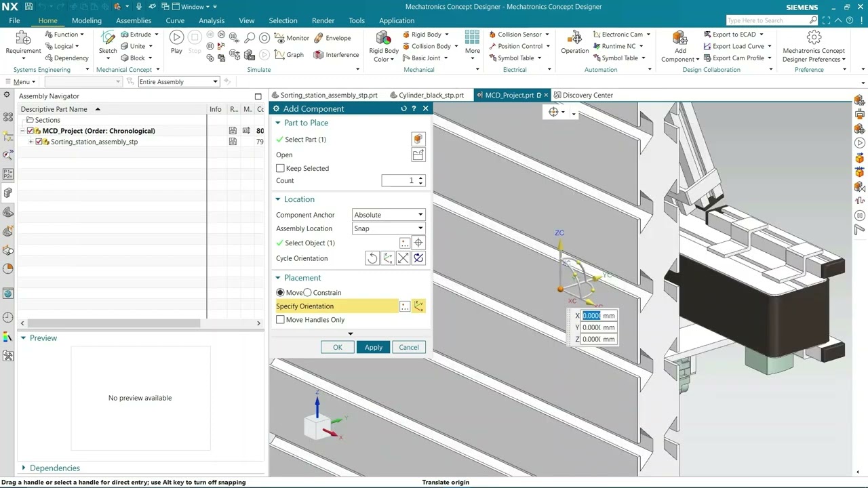Collapse the Preview panel

pyautogui.click(x=24, y=338)
